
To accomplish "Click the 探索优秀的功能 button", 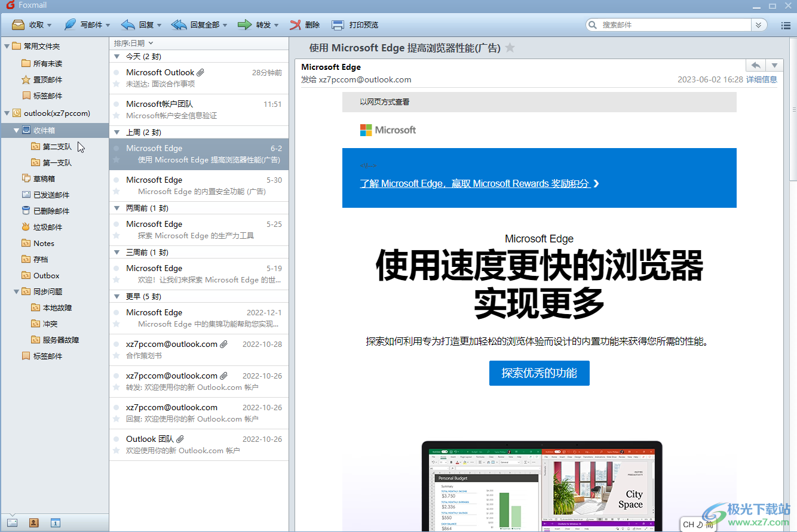I will [539, 373].
